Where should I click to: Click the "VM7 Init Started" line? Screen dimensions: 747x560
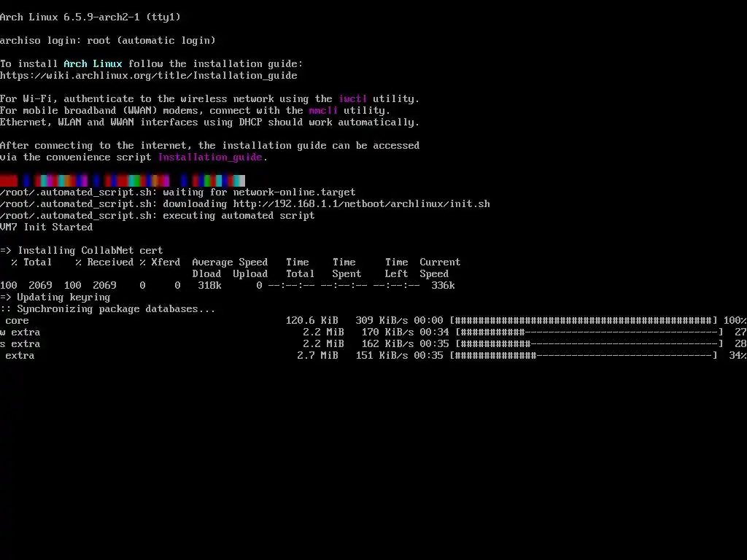point(46,227)
